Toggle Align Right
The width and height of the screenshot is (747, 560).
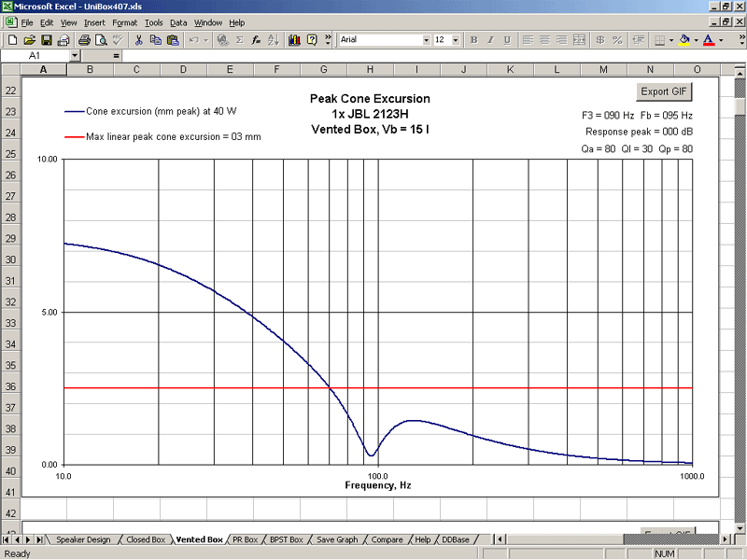click(x=562, y=40)
